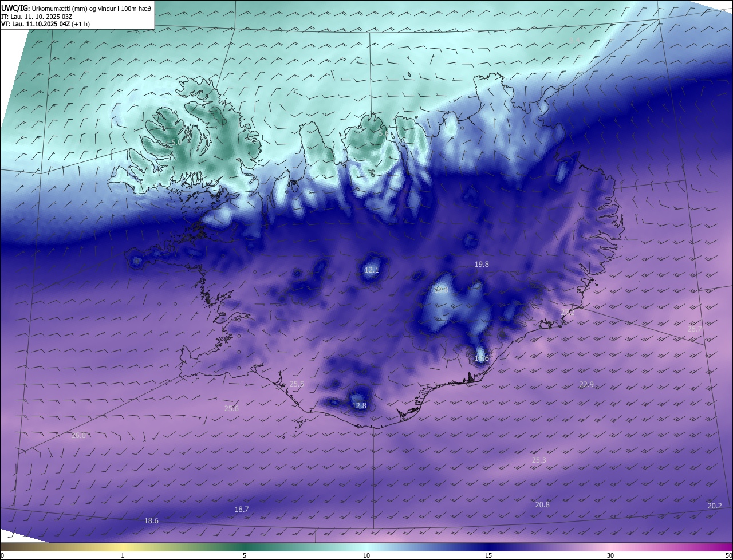Click the '27.2' value on the east coast

pyautogui.click(x=567, y=312)
